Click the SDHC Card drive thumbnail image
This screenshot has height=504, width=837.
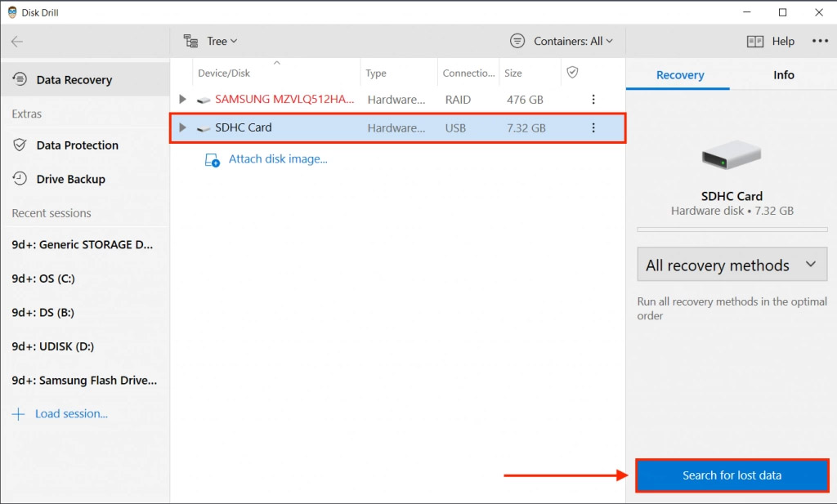732,155
